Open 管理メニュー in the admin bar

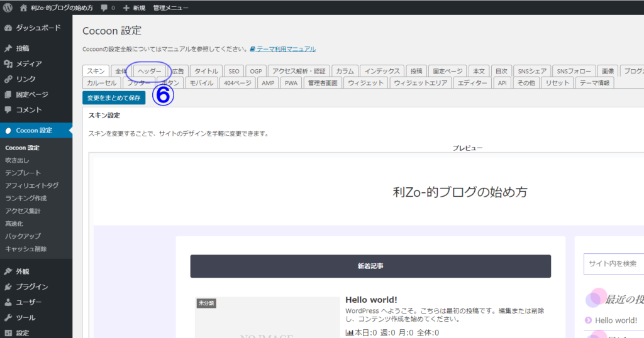170,8
